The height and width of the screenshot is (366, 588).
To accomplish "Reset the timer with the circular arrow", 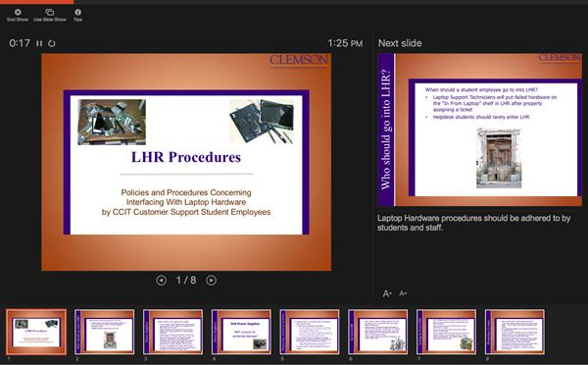I will (52, 43).
